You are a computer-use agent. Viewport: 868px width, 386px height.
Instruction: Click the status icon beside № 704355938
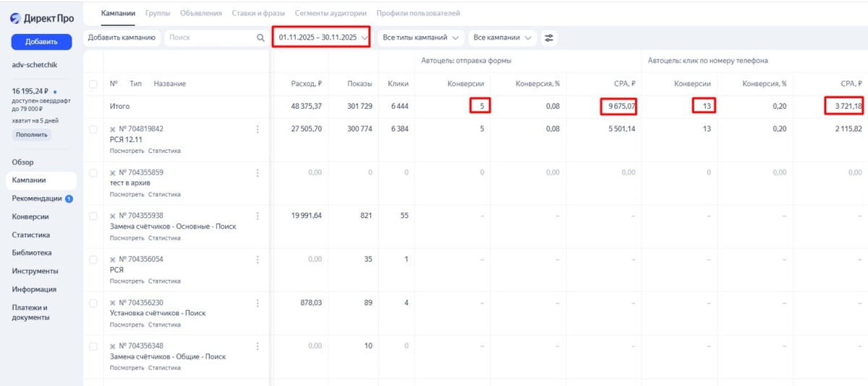click(113, 216)
